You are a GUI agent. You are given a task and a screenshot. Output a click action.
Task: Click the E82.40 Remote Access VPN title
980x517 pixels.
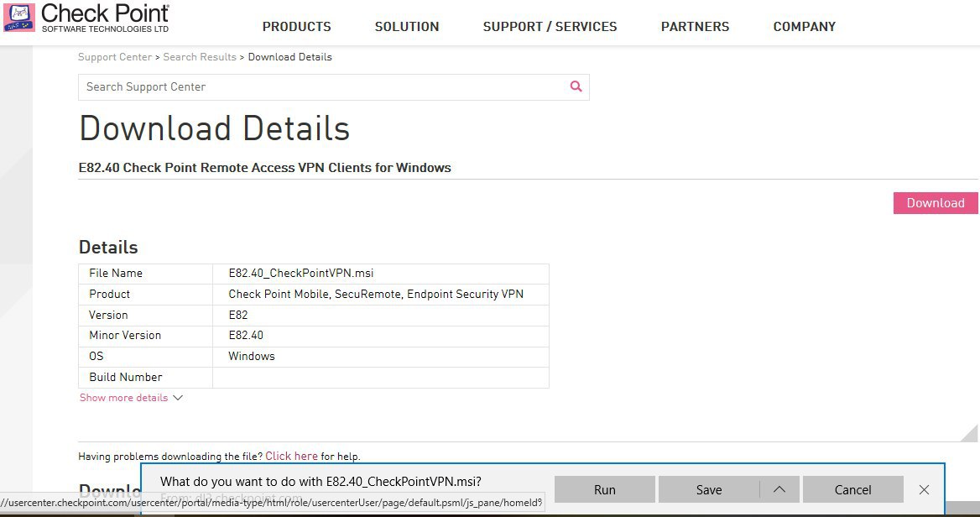pyautogui.click(x=264, y=168)
